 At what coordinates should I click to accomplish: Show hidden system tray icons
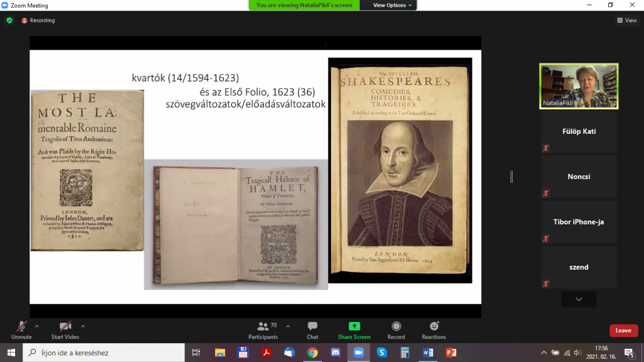(x=544, y=353)
